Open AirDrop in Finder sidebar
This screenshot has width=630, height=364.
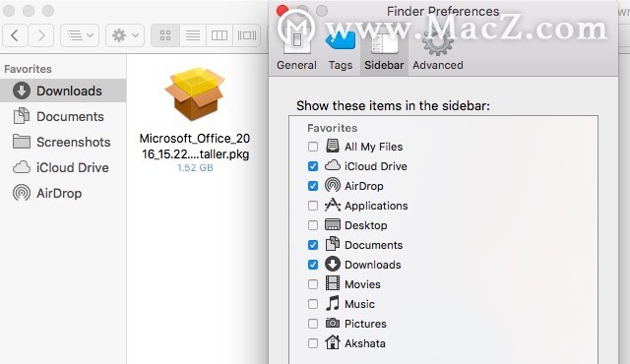(x=63, y=193)
